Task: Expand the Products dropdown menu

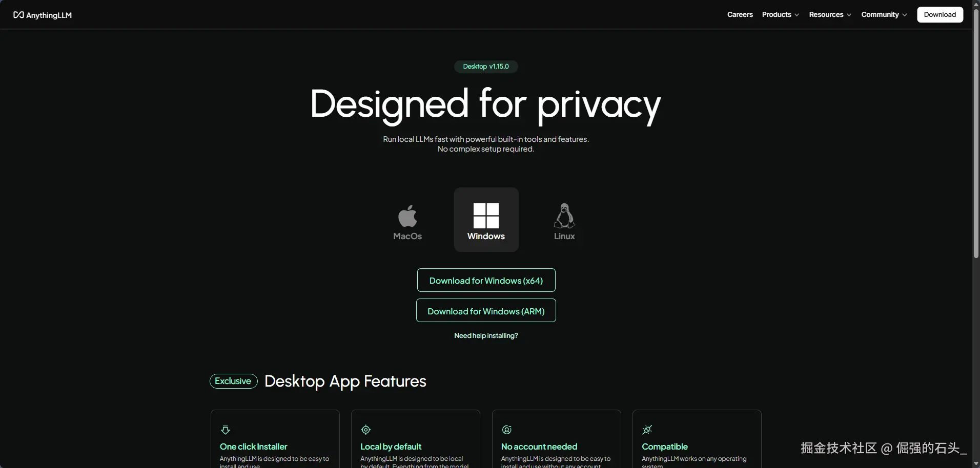Action: (x=780, y=14)
